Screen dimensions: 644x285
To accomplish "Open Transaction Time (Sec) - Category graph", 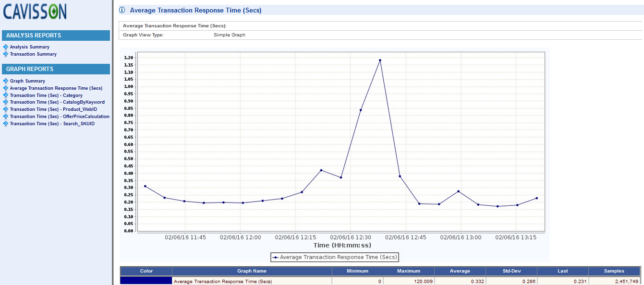I will [x=46, y=95].
